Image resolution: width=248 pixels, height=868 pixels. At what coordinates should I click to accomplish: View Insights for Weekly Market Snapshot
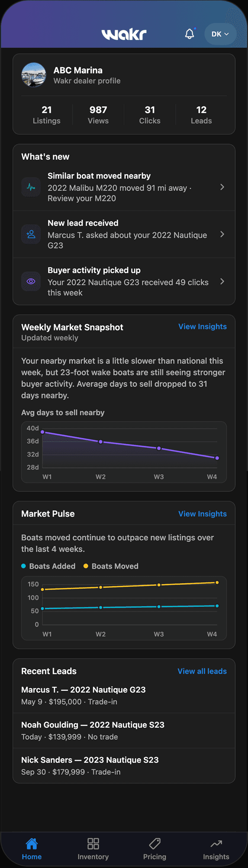203,327
